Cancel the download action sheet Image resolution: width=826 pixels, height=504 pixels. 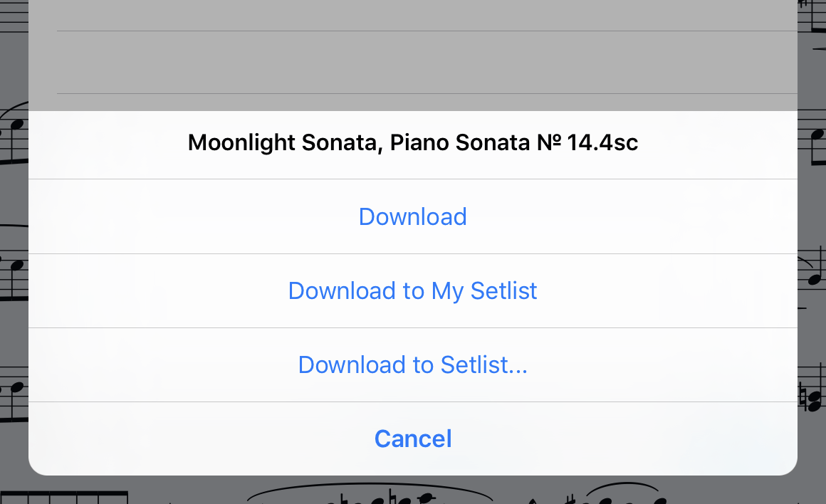pyautogui.click(x=413, y=439)
